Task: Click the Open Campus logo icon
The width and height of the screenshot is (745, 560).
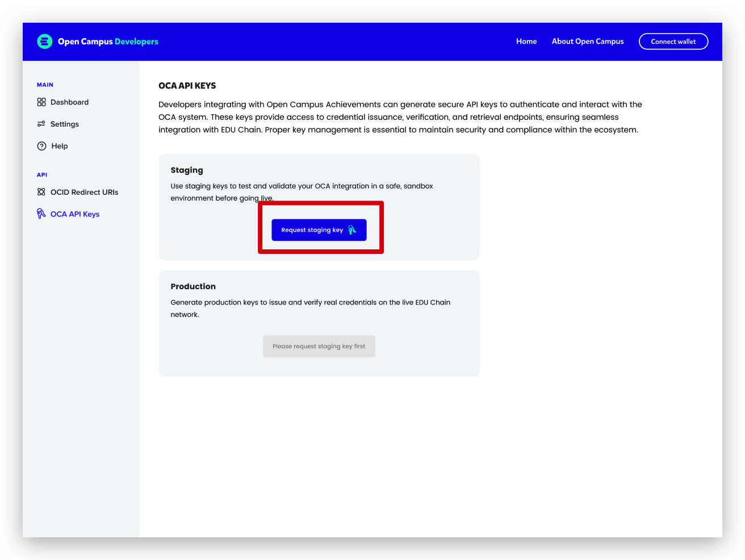Action: (45, 41)
